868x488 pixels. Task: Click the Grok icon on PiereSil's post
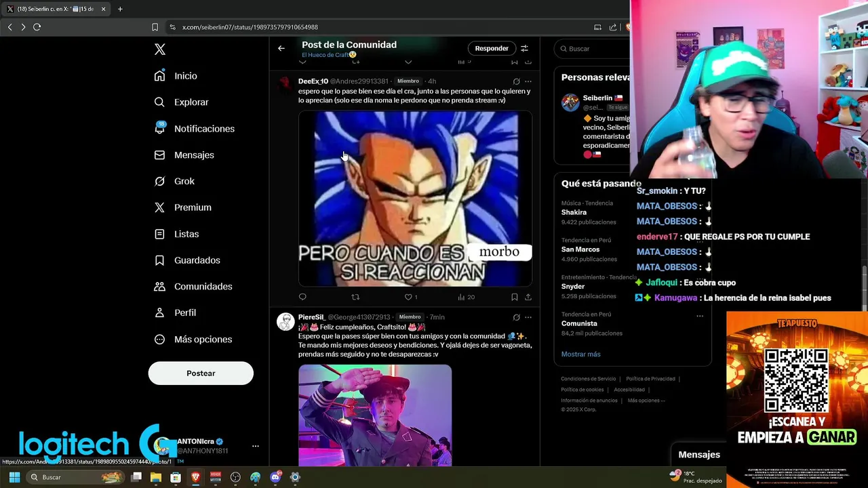(x=516, y=317)
